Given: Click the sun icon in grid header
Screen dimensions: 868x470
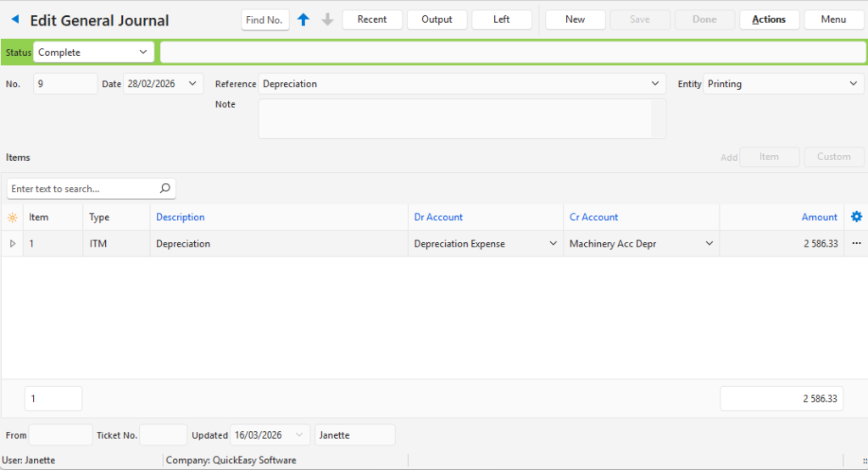Looking at the screenshot, I should point(12,218).
